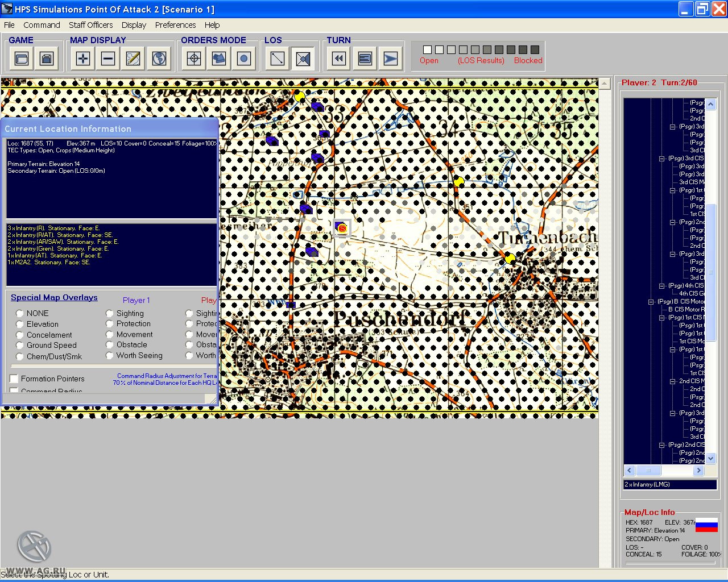Image resolution: width=728 pixels, height=582 pixels.
Task: Click the end-turn arrow icon
Action: pyautogui.click(x=391, y=58)
